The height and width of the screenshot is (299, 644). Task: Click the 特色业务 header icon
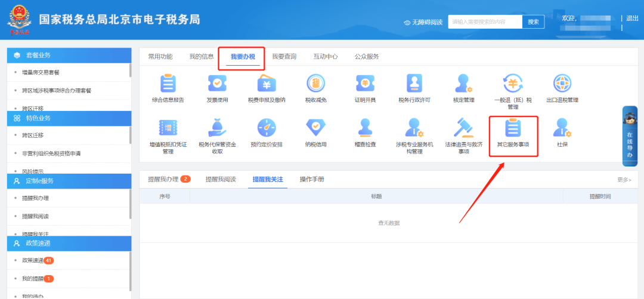click(17, 118)
